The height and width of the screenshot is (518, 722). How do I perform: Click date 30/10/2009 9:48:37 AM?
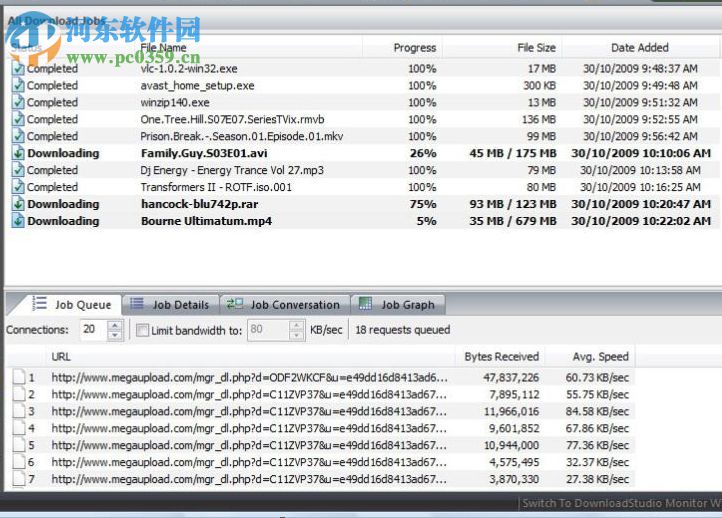(640, 69)
